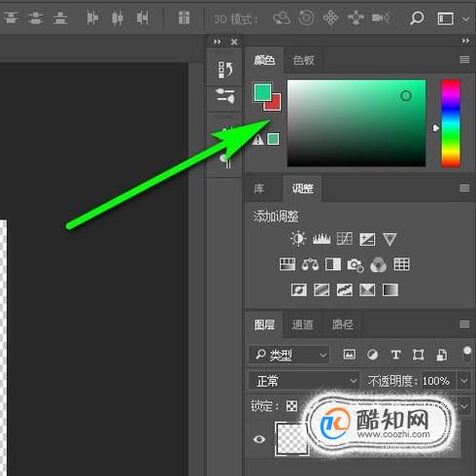Toggle visibility eye of the layer
Screen dimensions: 476x476
[x=259, y=439]
